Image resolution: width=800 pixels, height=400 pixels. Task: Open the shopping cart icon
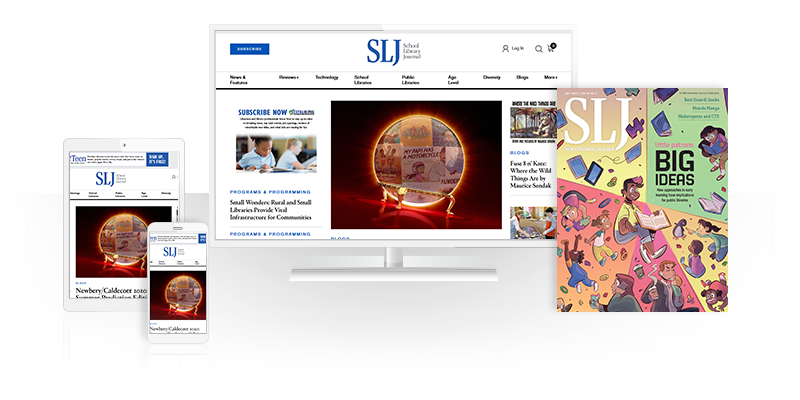pyautogui.click(x=550, y=48)
